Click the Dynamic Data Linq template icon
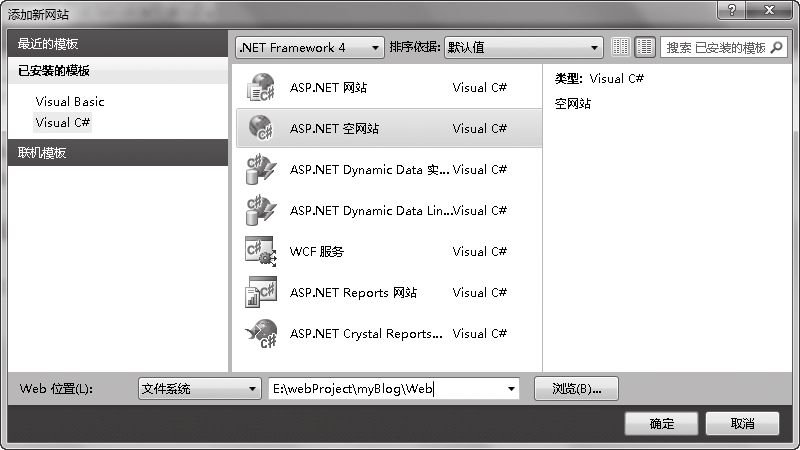800x450 pixels. pyautogui.click(x=261, y=210)
